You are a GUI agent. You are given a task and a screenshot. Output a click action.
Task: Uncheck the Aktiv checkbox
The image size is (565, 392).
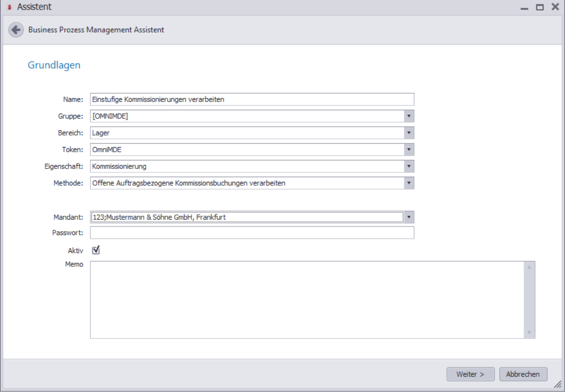[96, 250]
